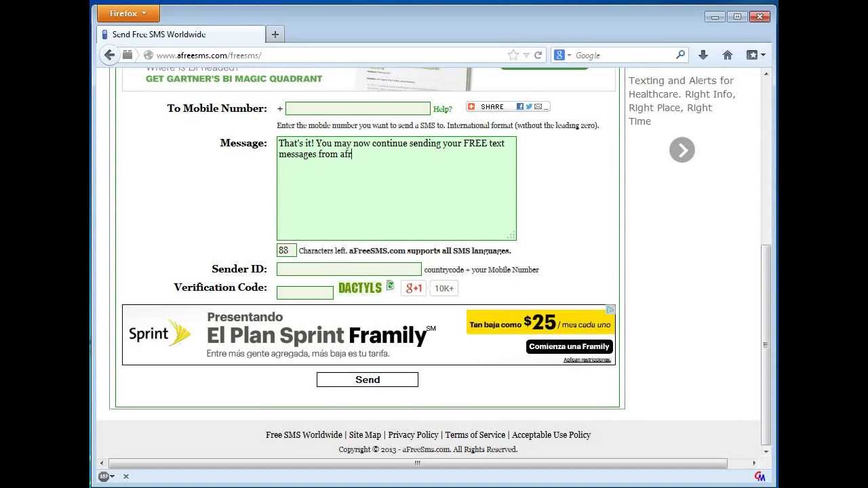Click the site identity globe icon
This screenshot has width=868, height=488.
[148, 56]
